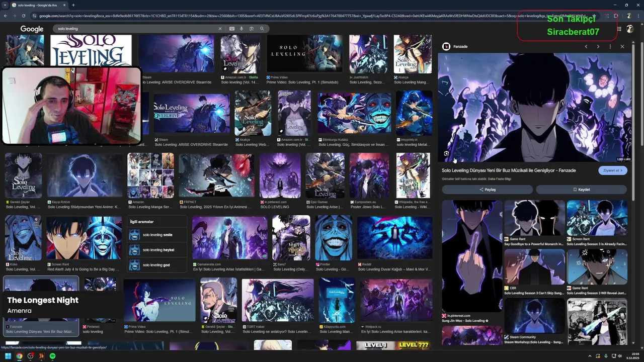The image size is (644, 362).
Task: Open the tab search dropdown in Chrome
Action: 5,5
